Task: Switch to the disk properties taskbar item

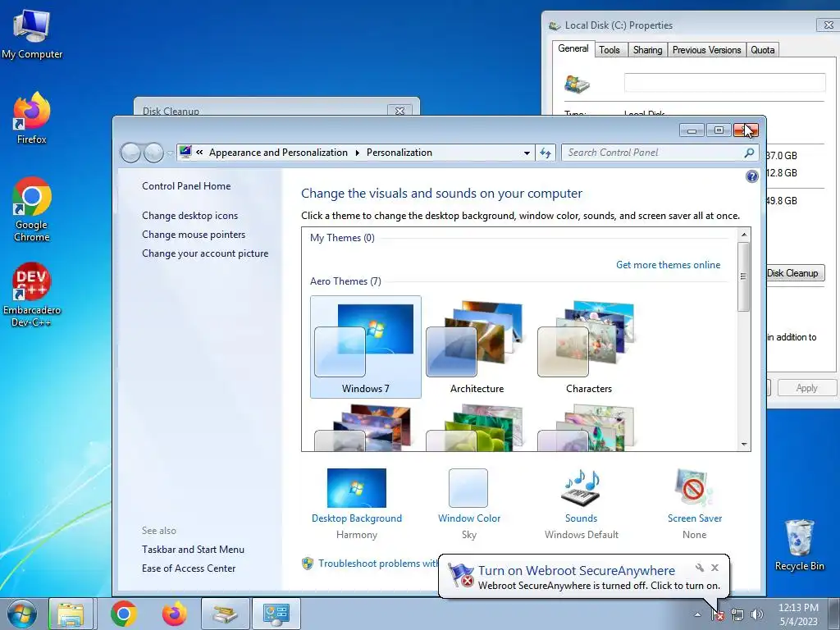Action: pyautogui.click(x=225, y=614)
